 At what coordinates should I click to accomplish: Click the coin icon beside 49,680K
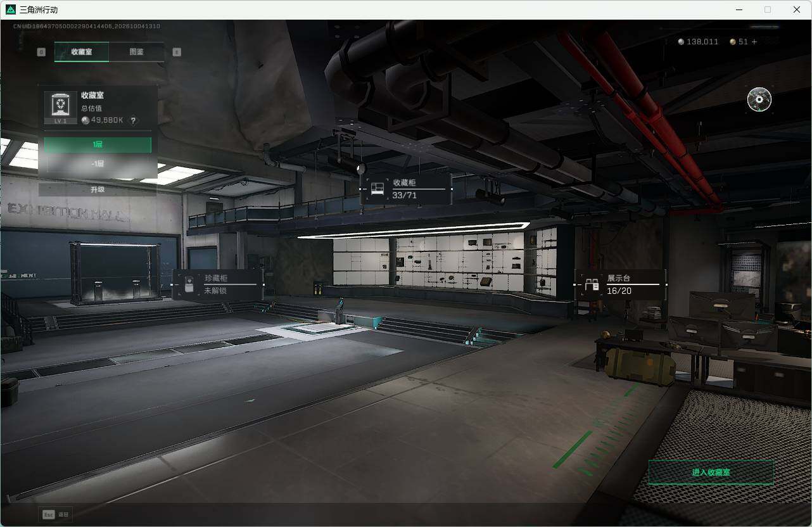[x=86, y=120]
